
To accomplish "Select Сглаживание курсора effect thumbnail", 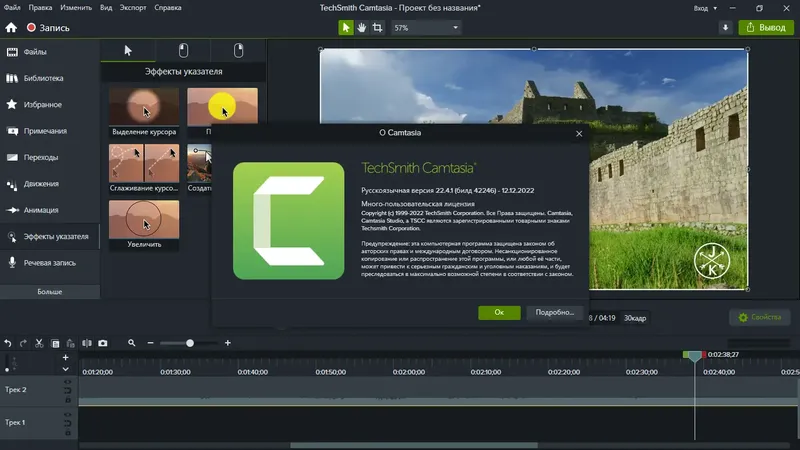I will tap(144, 163).
